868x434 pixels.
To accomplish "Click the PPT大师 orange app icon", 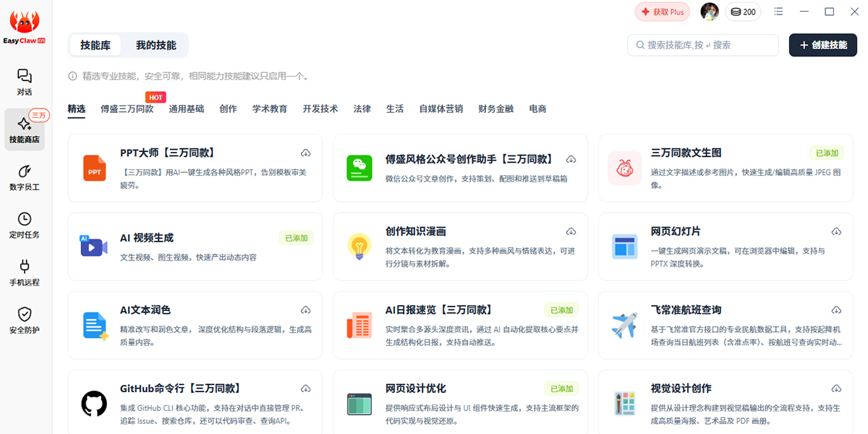I will point(94,168).
